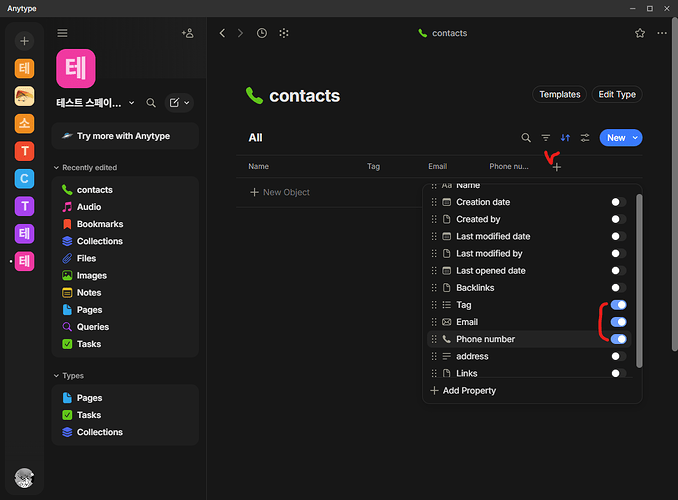Click the Templates button
This screenshot has height=500, width=678.
[x=560, y=94]
